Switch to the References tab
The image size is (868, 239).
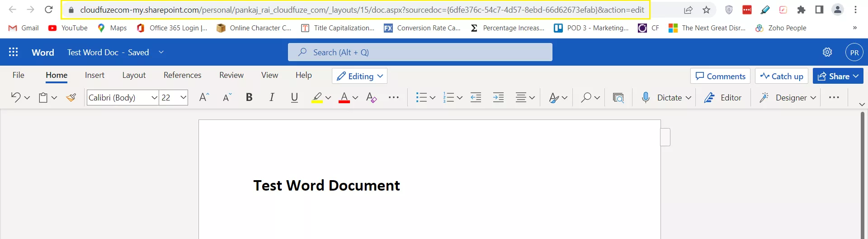click(x=183, y=75)
